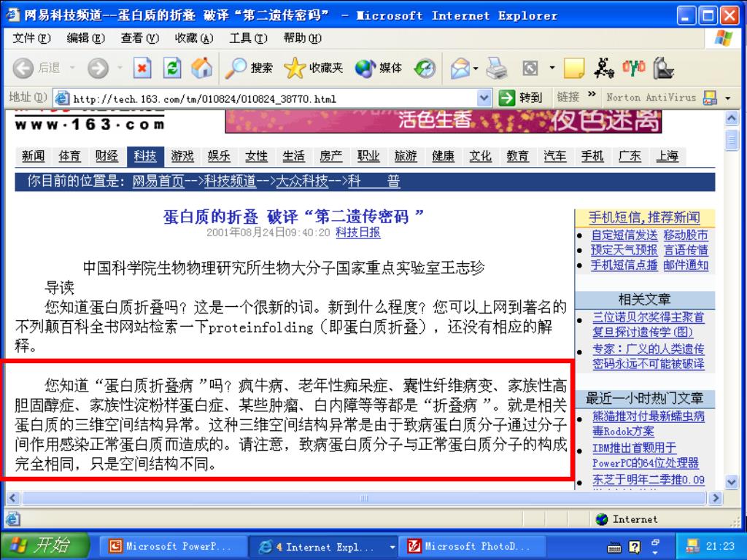
Task: Select the 科技 navigation tab
Action: pos(145,156)
